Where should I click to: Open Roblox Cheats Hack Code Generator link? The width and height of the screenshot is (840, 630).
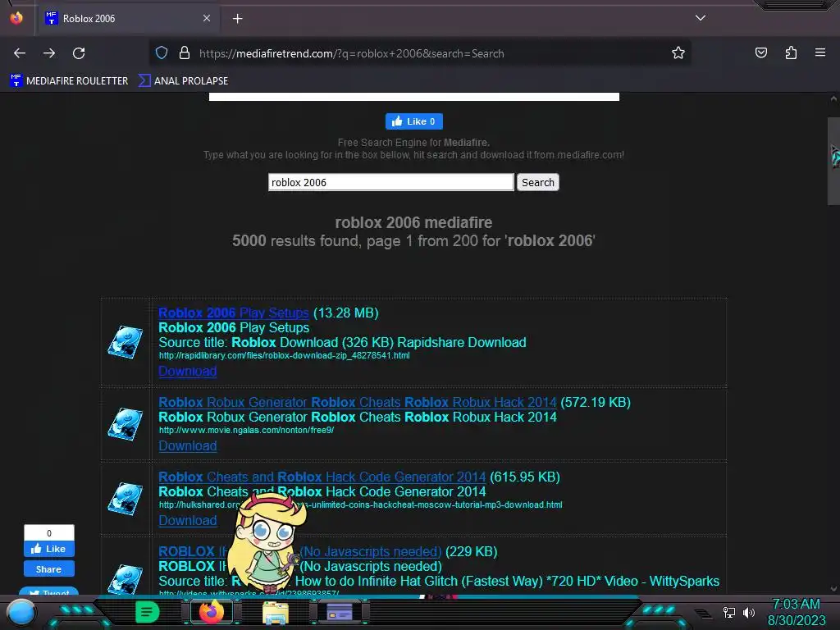tap(322, 477)
